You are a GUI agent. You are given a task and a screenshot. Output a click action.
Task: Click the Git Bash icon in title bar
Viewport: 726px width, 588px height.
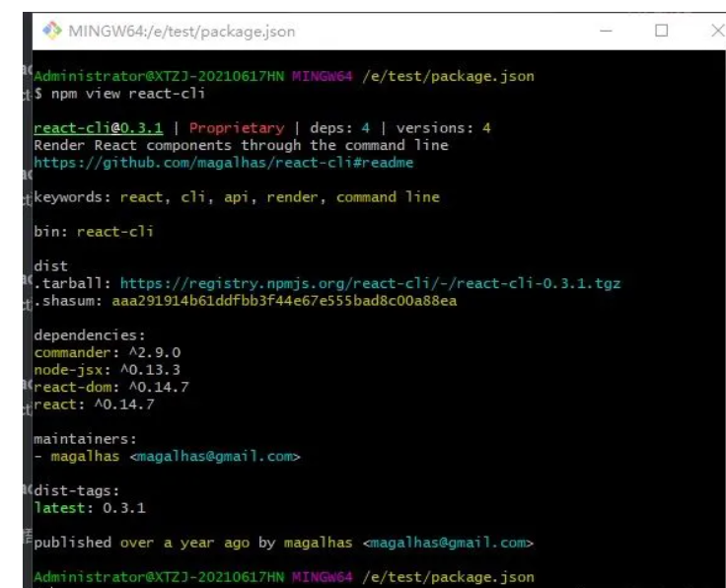tap(52, 31)
